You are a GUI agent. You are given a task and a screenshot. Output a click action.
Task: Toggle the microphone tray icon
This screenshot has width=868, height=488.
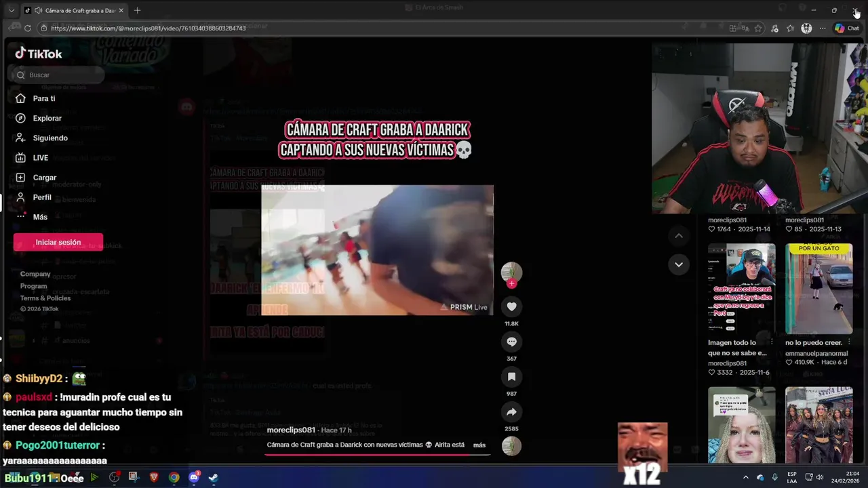click(x=775, y=477)
